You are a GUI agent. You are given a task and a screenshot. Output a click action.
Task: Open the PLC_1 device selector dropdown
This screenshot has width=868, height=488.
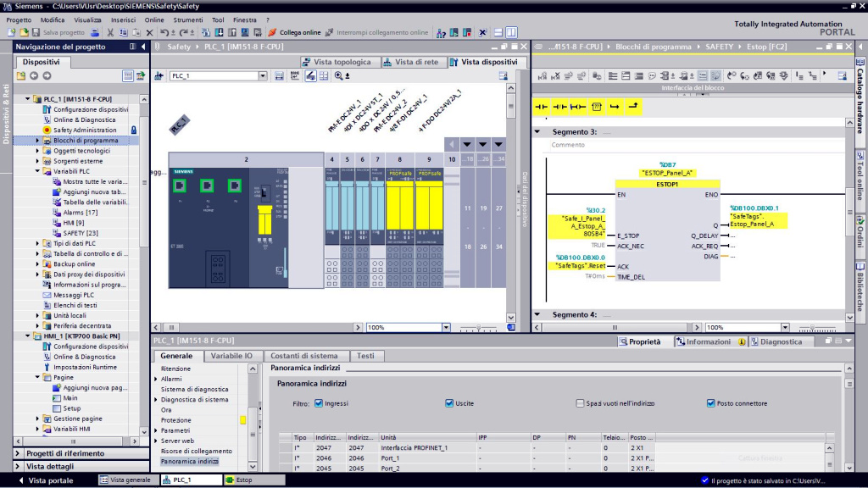click(263, 75)
